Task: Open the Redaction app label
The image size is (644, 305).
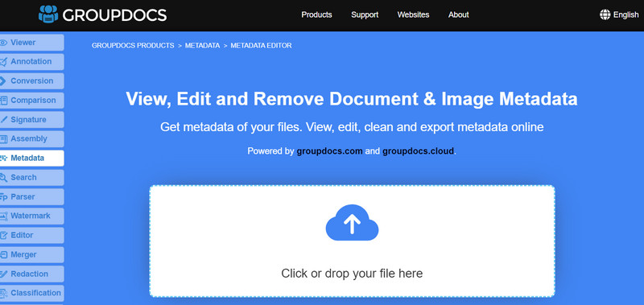Action: coord(29,274)
